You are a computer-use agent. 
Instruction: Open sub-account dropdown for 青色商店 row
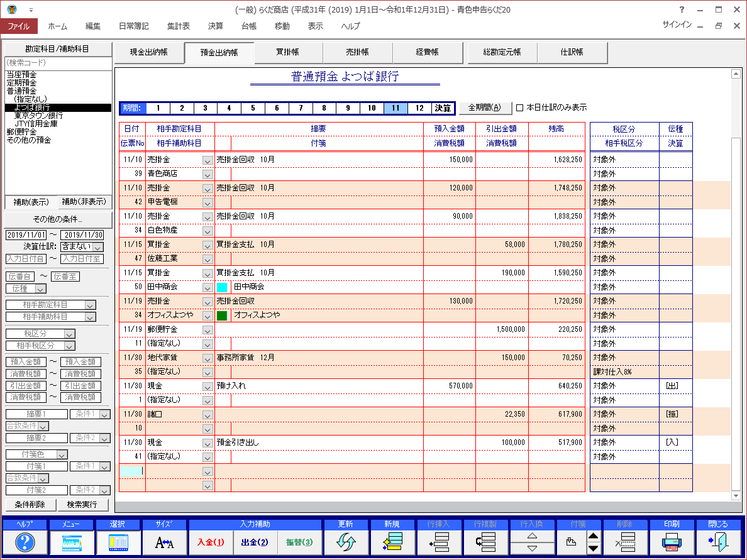click(207, 175)
